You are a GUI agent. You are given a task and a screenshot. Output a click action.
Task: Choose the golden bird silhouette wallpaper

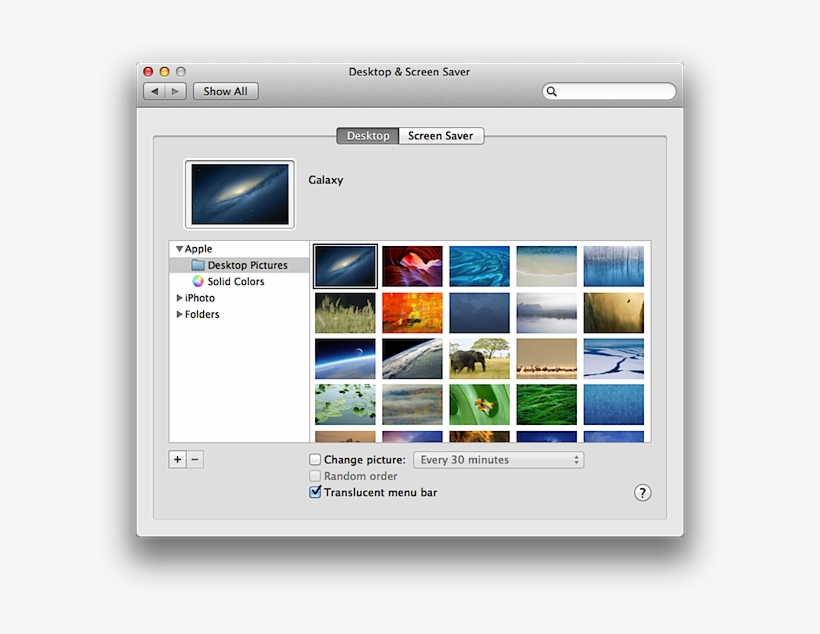(613, 313)
